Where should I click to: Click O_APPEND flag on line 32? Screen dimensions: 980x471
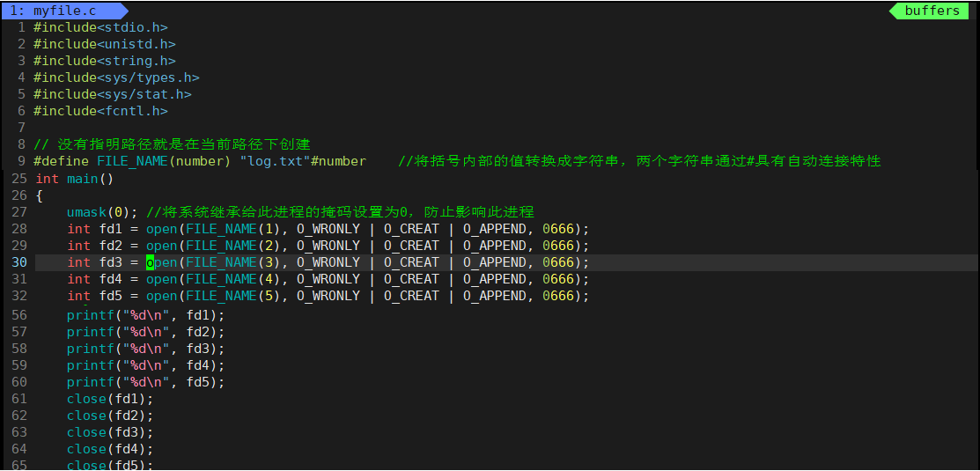point(495,296)
